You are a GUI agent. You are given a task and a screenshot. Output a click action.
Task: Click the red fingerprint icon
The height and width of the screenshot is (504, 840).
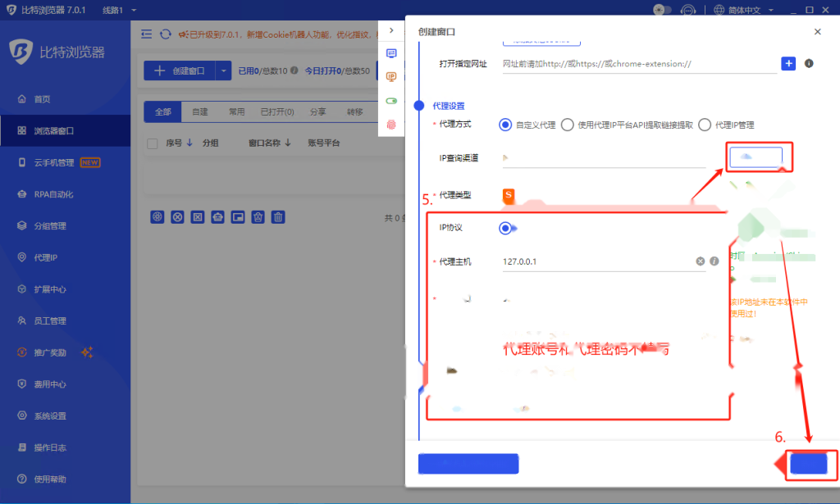pyautogui.click(x=391, y=125)
